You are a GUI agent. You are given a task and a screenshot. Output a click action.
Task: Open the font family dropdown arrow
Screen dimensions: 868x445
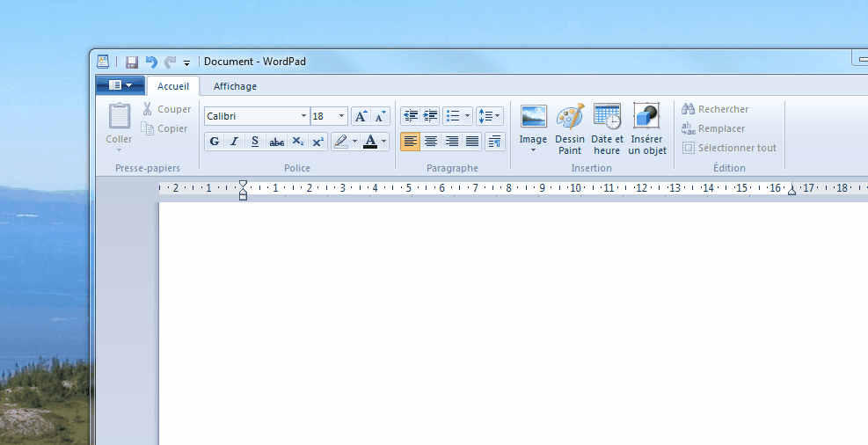(x=304, y=116)
